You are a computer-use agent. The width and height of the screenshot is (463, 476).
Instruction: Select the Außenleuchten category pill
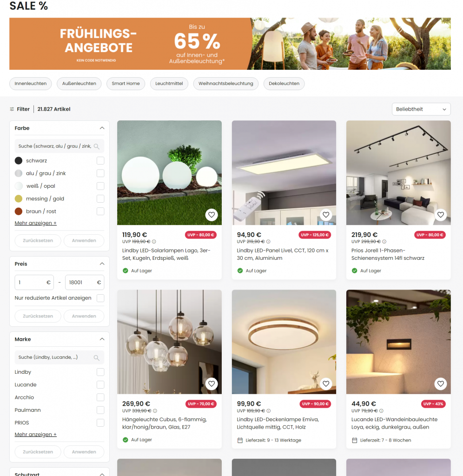point(79,84)
